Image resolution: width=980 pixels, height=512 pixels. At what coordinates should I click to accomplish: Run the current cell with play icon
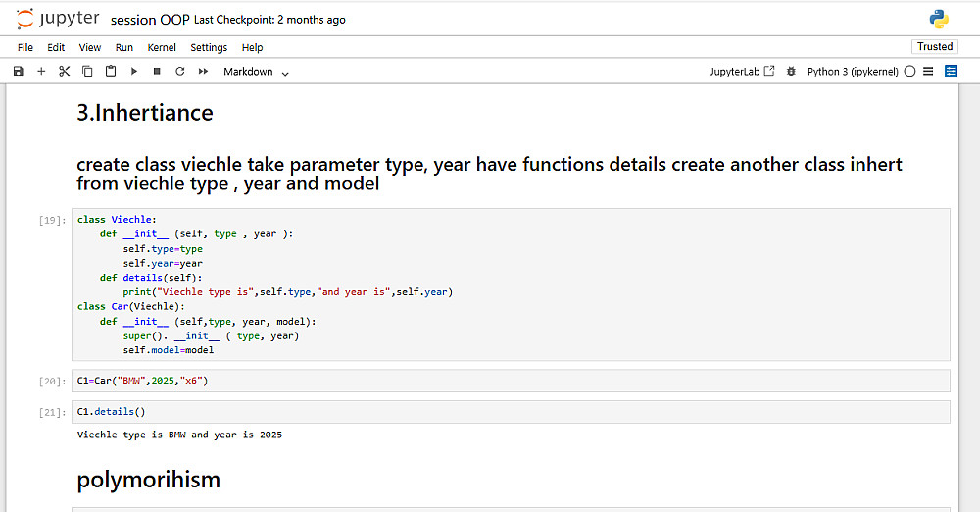[134, 72]
